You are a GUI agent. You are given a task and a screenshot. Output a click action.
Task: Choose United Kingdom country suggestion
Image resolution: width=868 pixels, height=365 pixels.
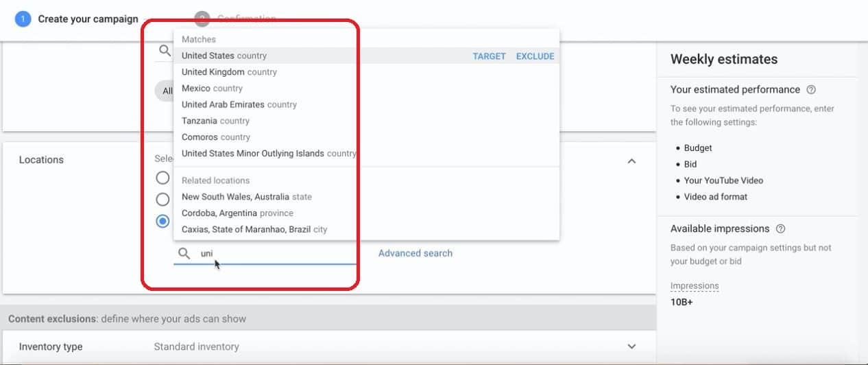(367, 72)
